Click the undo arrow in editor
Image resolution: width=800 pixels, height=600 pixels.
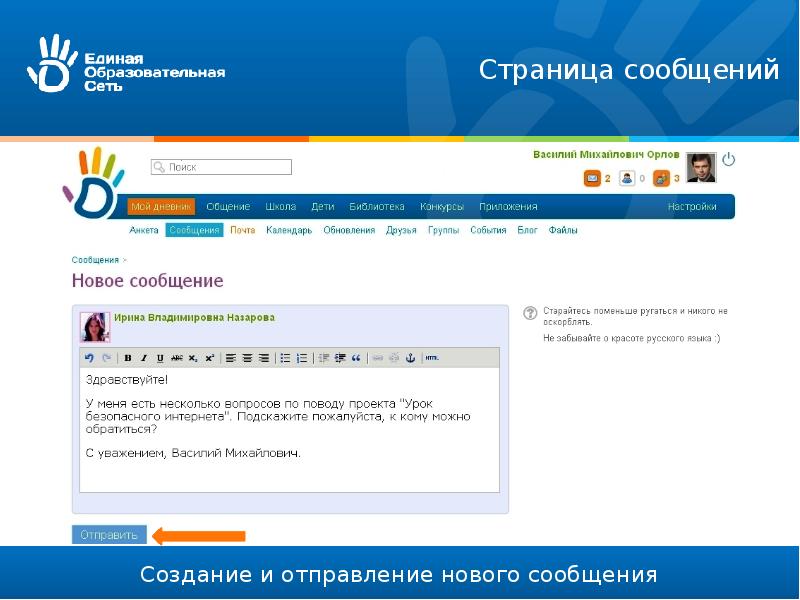89,357
